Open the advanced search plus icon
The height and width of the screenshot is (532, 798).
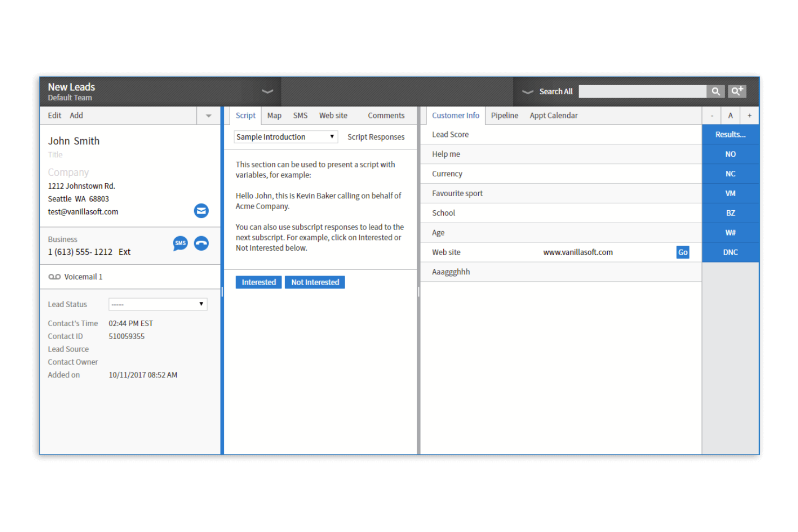pos(737,92)
